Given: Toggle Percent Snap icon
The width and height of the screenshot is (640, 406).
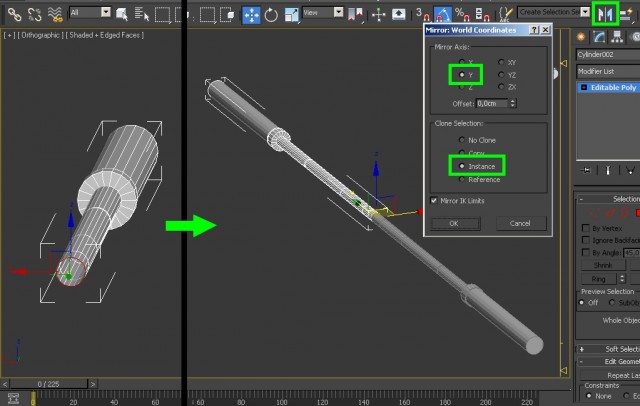Looking at the screenshot, I should pos(462,15).
